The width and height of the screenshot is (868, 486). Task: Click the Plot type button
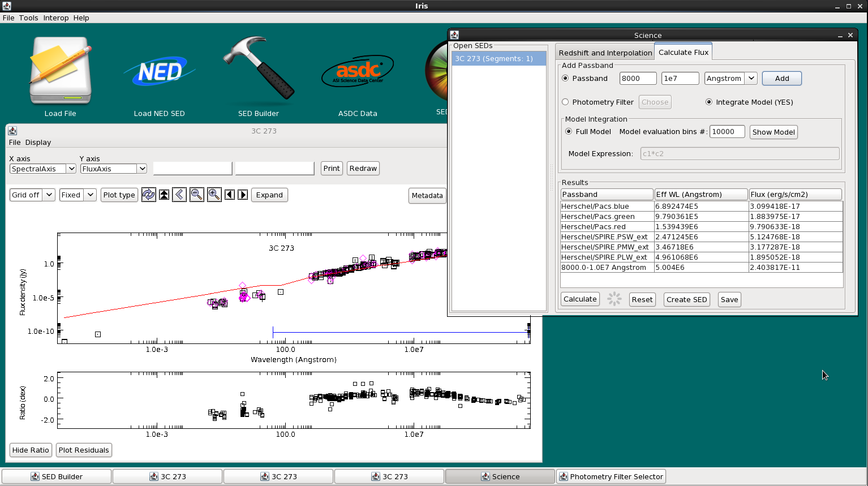coord(119,195)
